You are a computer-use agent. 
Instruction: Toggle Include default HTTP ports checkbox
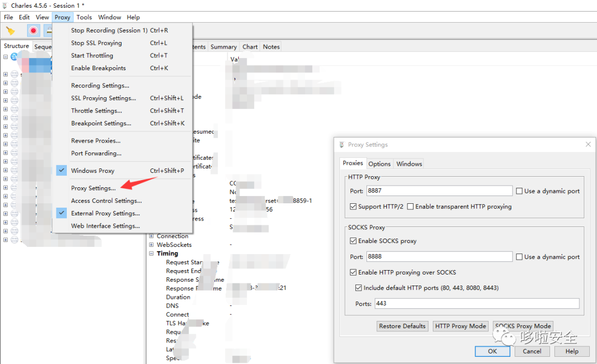(359, 288)
